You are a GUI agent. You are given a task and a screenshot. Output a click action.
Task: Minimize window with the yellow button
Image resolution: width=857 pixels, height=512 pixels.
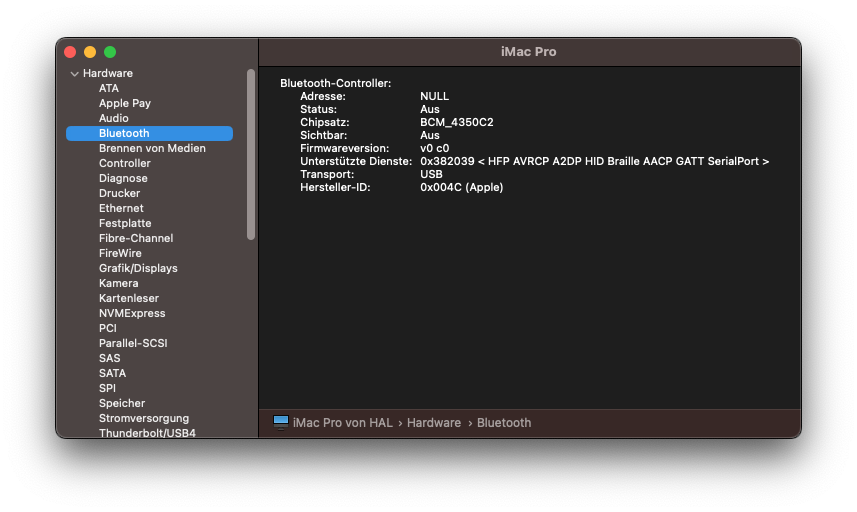click(x=90, y=52)
